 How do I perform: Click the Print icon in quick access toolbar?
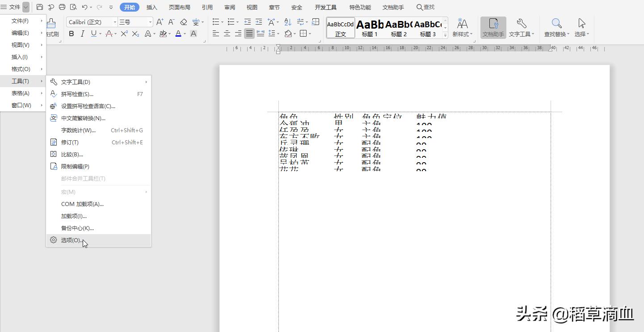pos(62,7)
